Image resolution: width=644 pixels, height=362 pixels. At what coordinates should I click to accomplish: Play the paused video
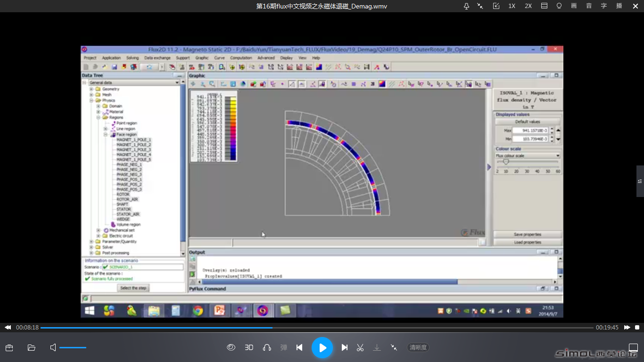[322, 348]
